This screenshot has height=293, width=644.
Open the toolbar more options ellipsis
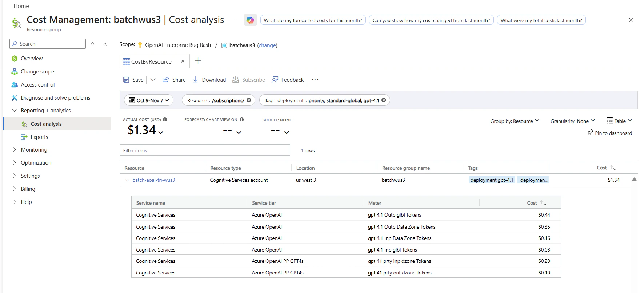coord(315,80)
